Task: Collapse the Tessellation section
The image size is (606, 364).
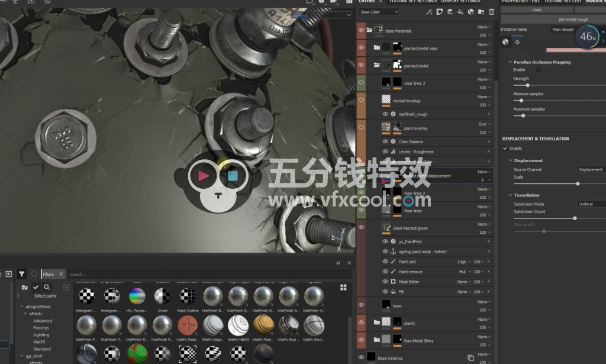Action: (510, 195)
